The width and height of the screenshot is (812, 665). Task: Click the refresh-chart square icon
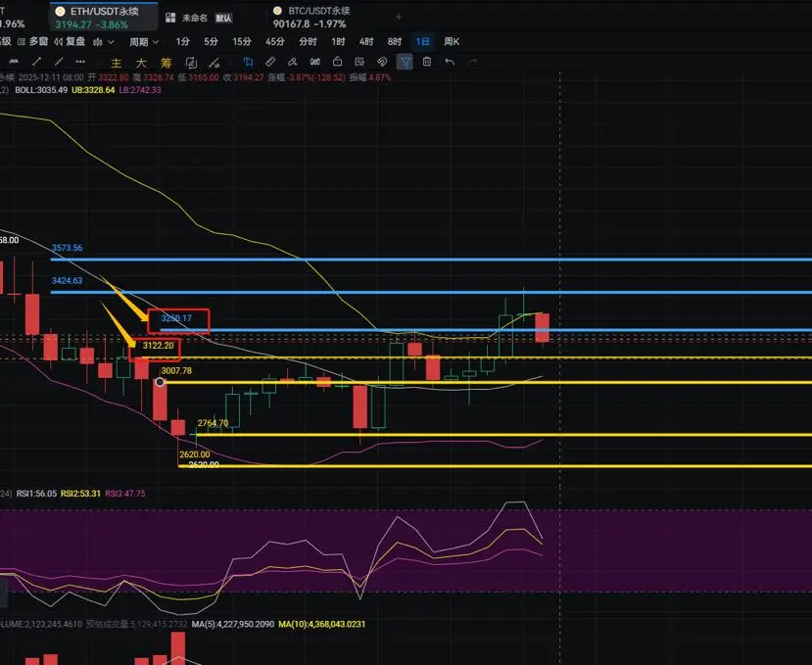click(x=191, y=63)
